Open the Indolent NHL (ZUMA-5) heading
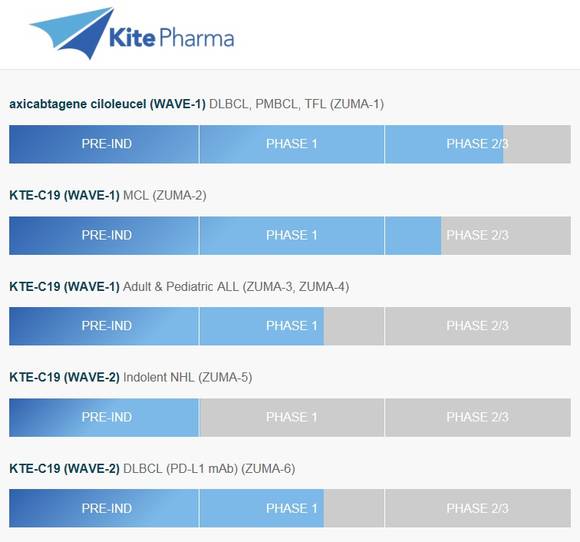 (131, 377)
